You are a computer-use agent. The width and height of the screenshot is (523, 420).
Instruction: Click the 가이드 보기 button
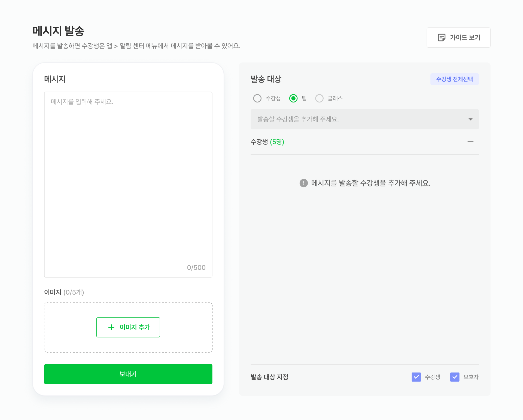458,38
